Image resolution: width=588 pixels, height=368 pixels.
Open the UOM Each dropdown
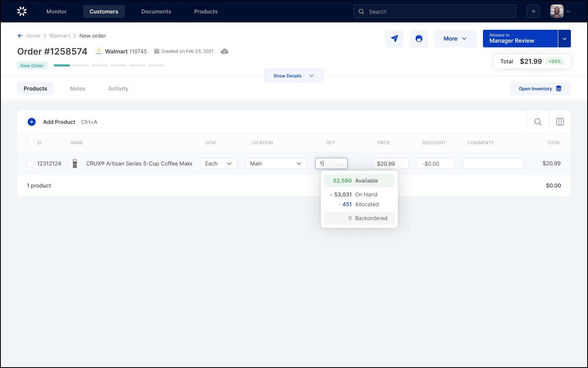pos(219,163)
